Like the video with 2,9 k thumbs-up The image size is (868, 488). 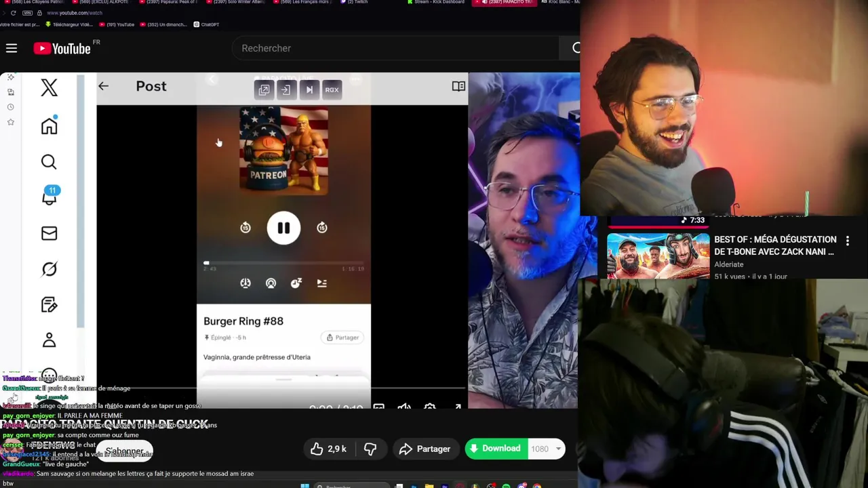tap(329, 449)
